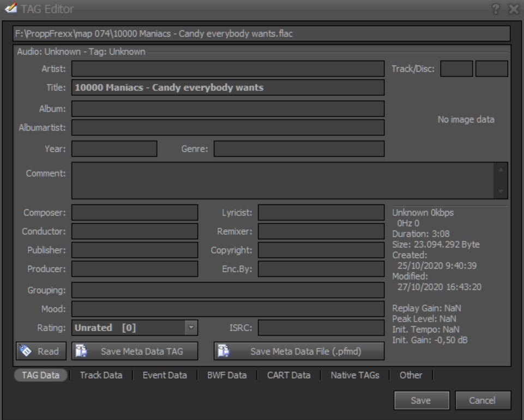Click into the Title field
Screen dimensions: 524x420
tap(228, 87)
